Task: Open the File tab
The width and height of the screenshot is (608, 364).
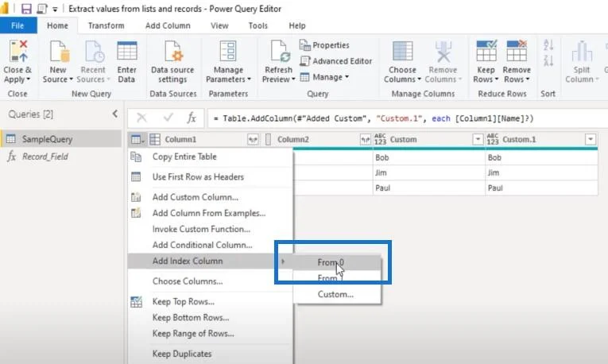Action: pyautogui.click(x=17, y=25)
